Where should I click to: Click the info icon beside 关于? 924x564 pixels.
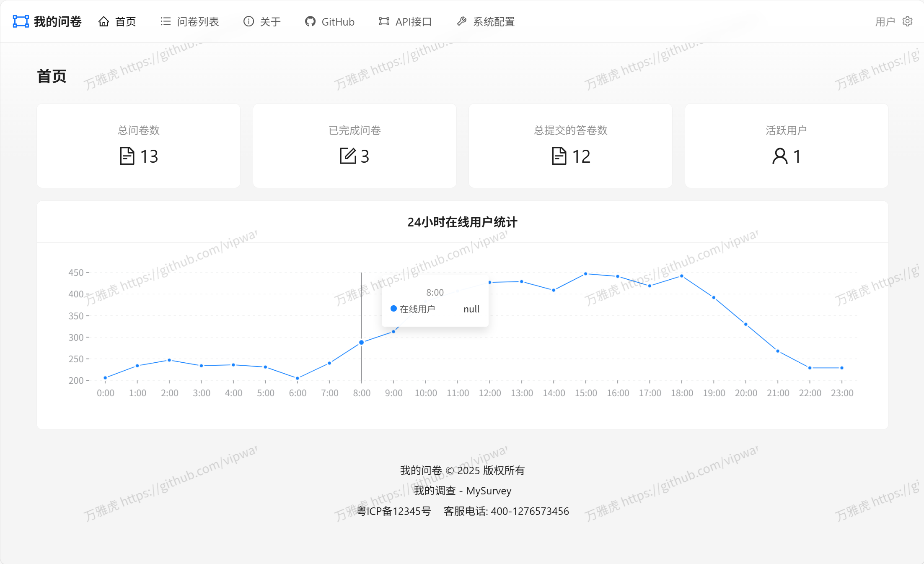[x=248, y=21]
